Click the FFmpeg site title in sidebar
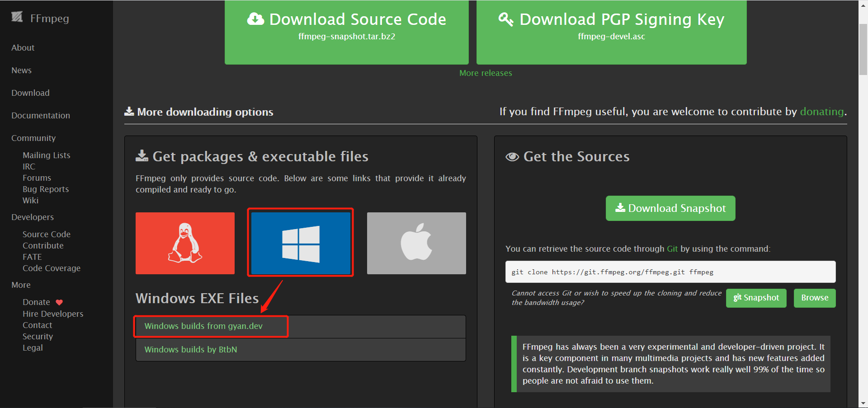This screenshot has width=868, height=408. click(x=50, y=19)
